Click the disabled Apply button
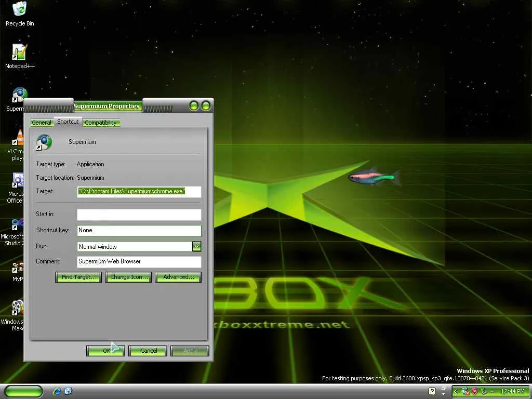This screenshot has height=399, width=532. [190, 351]
